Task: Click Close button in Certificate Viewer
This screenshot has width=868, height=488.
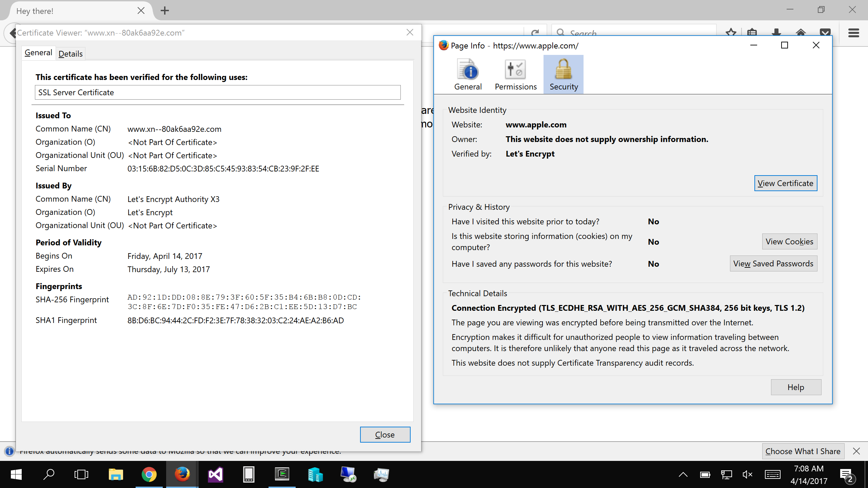Action: 384,434
